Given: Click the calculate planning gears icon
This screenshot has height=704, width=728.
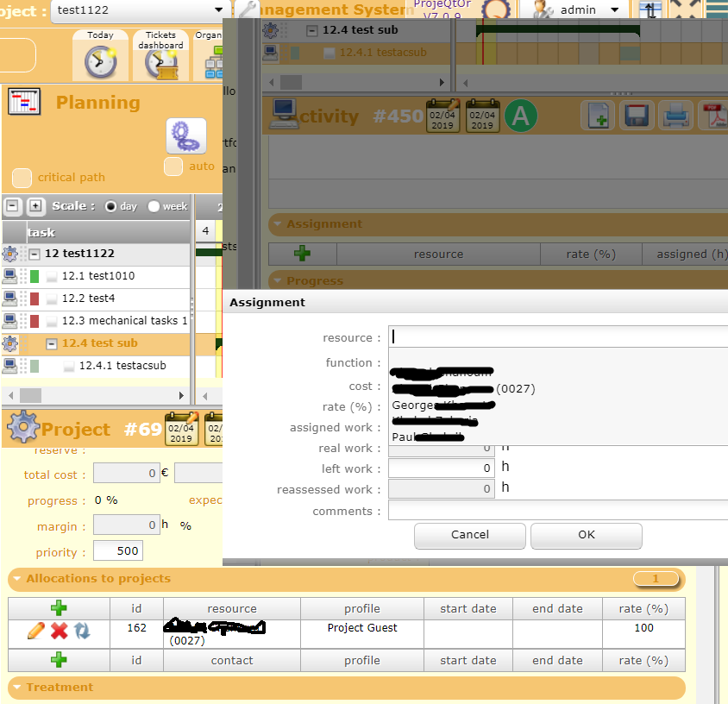Looking at the screenshot, I should pyautogui.click(x=185, y=135).
